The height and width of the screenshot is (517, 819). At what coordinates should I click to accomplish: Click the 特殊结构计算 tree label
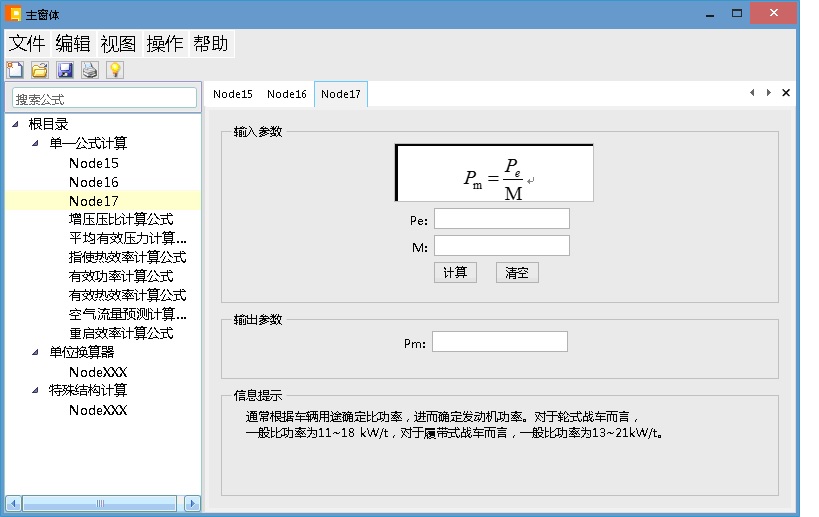[x=88, y=390]
